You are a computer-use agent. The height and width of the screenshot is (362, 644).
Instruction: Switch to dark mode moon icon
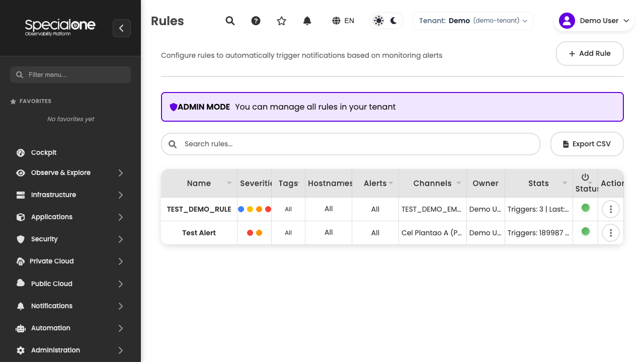393,21
